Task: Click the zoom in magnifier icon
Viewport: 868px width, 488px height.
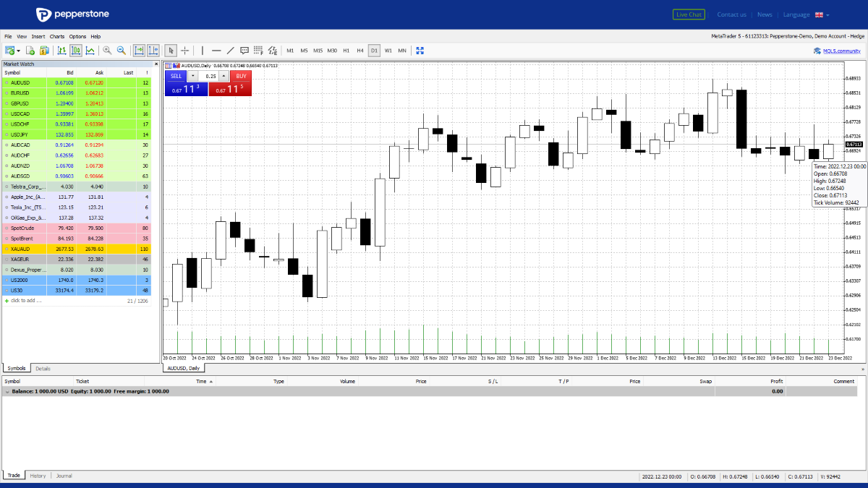Action: (x=107, y=51)
